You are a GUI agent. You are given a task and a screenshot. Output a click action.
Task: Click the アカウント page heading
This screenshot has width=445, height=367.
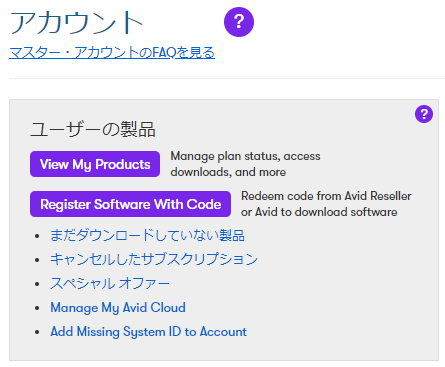click(77, 22)
